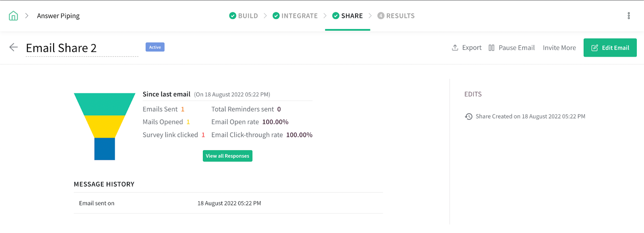The image size is (644, 233).
Task: Click the edit pencil icon on Edit Email
Action: tap(594, 48)
